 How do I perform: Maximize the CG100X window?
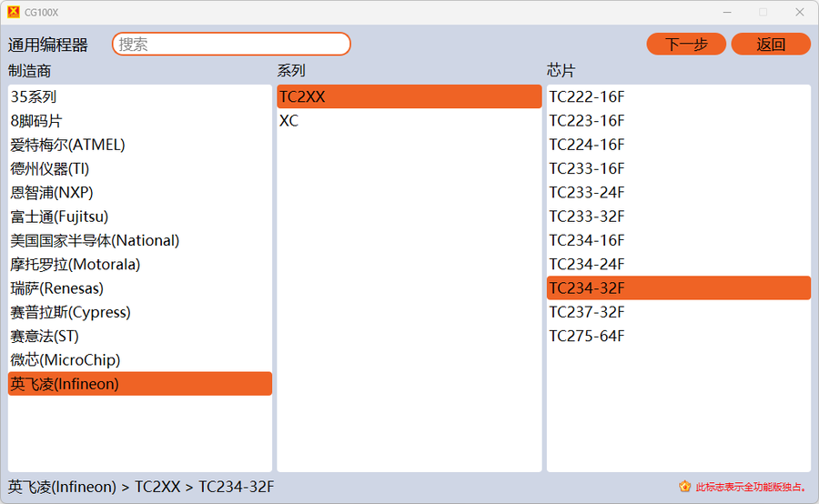click(763, 12)
